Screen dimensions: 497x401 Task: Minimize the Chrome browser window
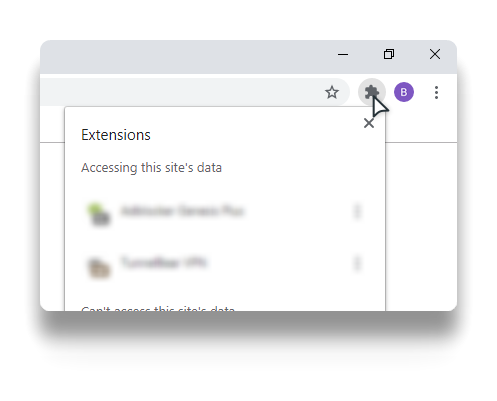343,54
